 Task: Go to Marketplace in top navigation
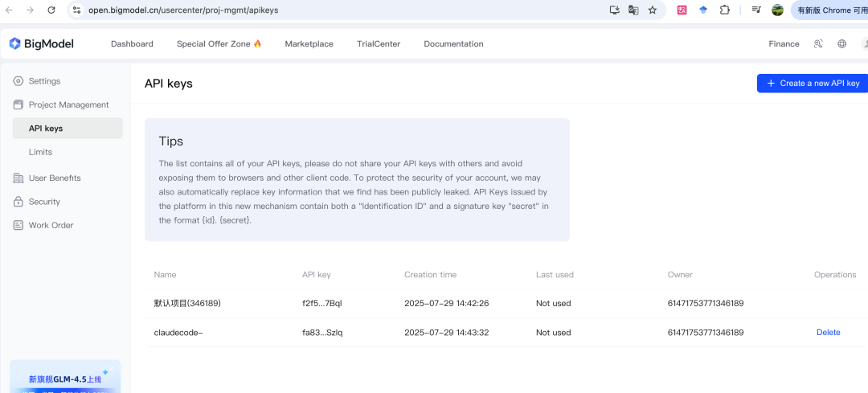pyautogui.click(x=309, y=43)
